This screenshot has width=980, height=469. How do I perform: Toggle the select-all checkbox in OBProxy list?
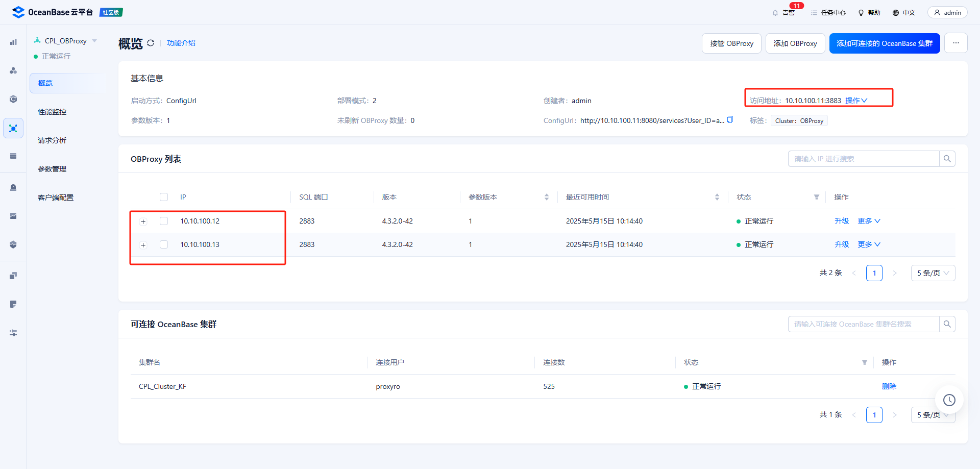164,197
